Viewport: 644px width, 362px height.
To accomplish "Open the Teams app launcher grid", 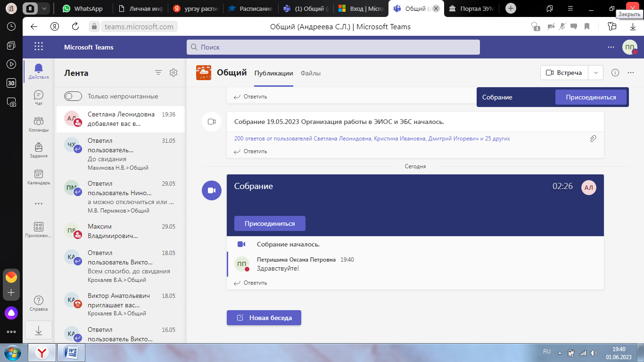I will pos(39,46).
